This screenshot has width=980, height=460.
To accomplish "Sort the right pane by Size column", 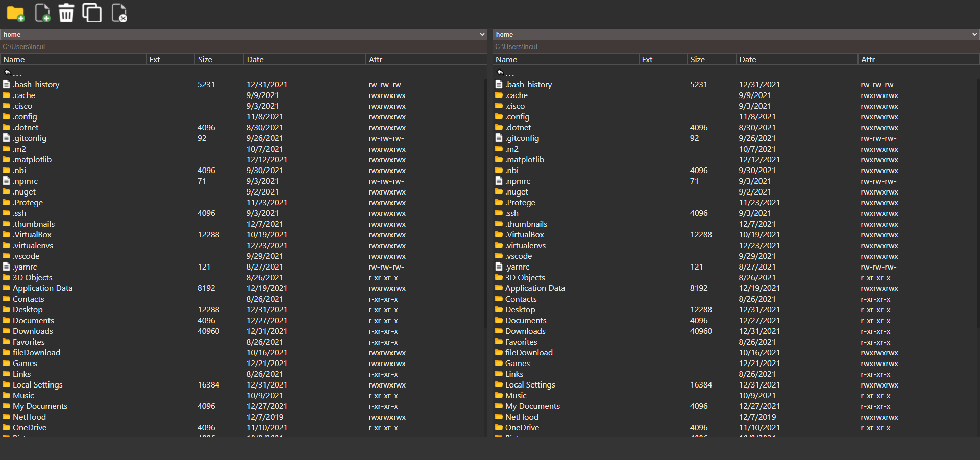I will [x=712, y=59].
